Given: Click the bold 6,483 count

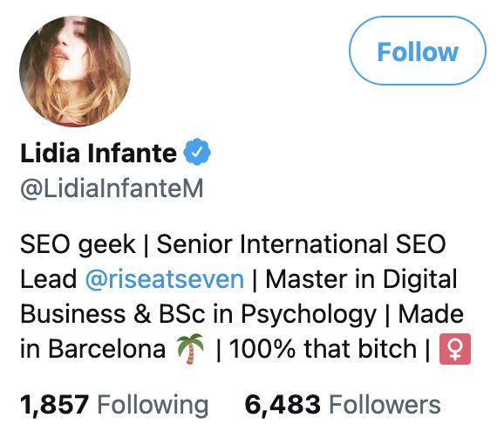Looking at the screenshot, I should 283,405.
